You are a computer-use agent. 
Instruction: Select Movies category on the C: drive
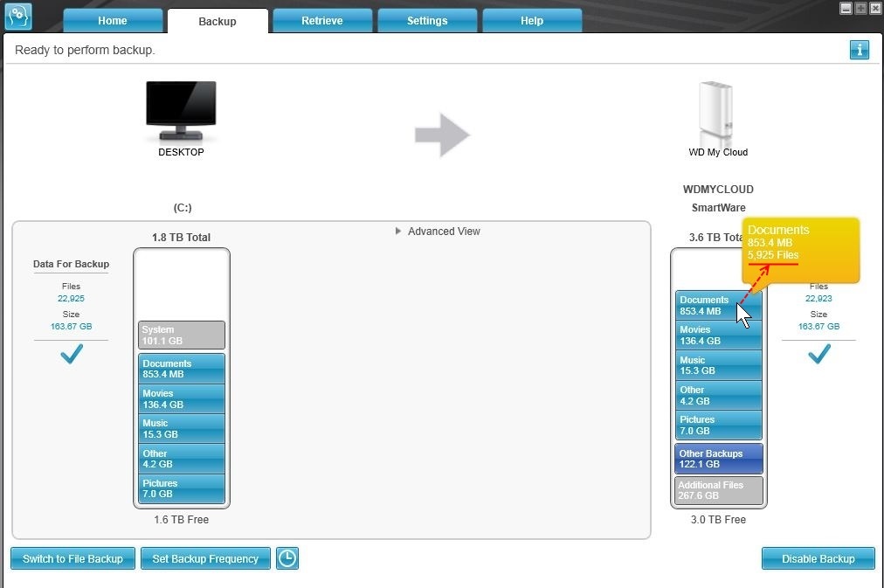182,398
